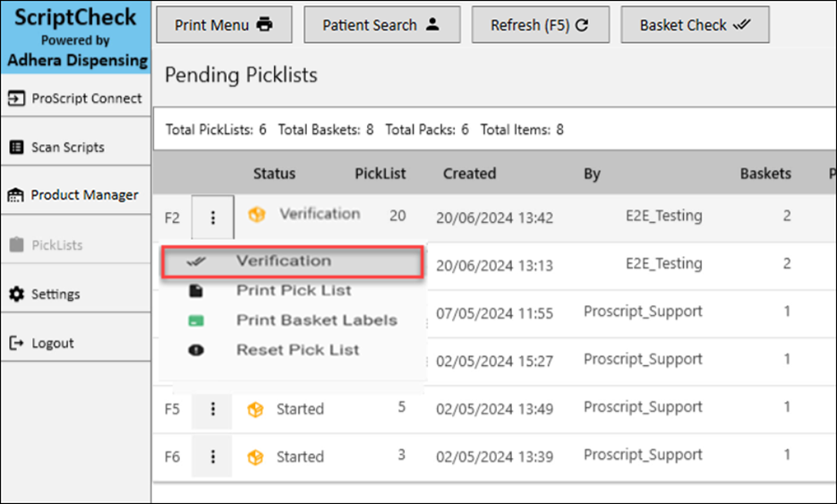Click created date 20/06/2024 13:42
Screen dimensions: 837x504
(x=494, y=218)
